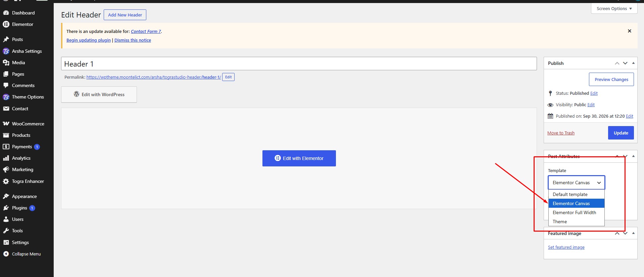Click Begin updating plugin link
644x277 pixels.
[x=89, y=40]
